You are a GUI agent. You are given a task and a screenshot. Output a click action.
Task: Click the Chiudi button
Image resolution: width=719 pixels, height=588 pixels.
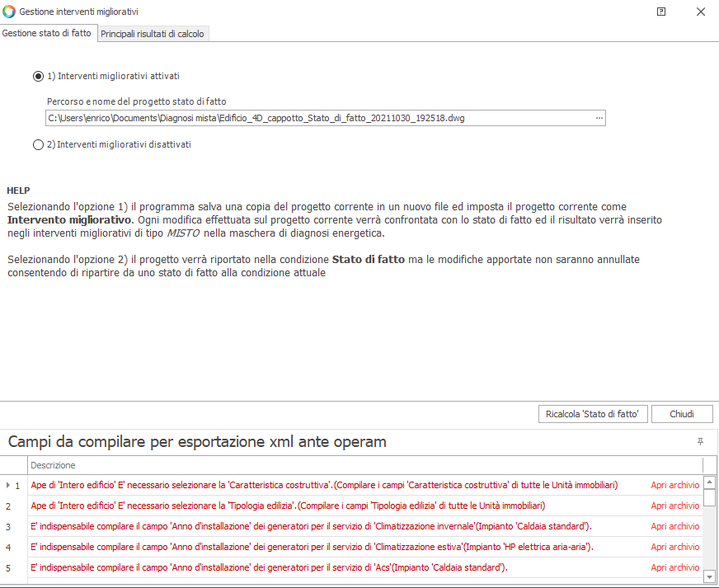[x=682, y=413]
